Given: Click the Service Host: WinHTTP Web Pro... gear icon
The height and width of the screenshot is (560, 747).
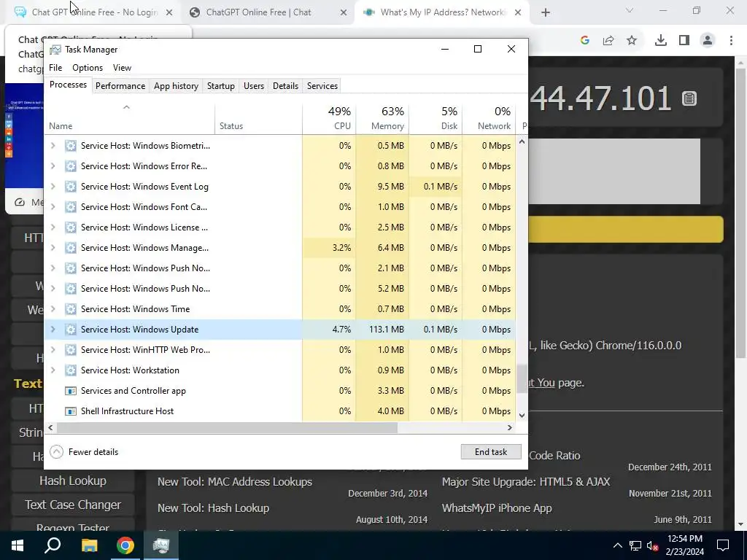Looking at the screenshot, I should [71, 350].
